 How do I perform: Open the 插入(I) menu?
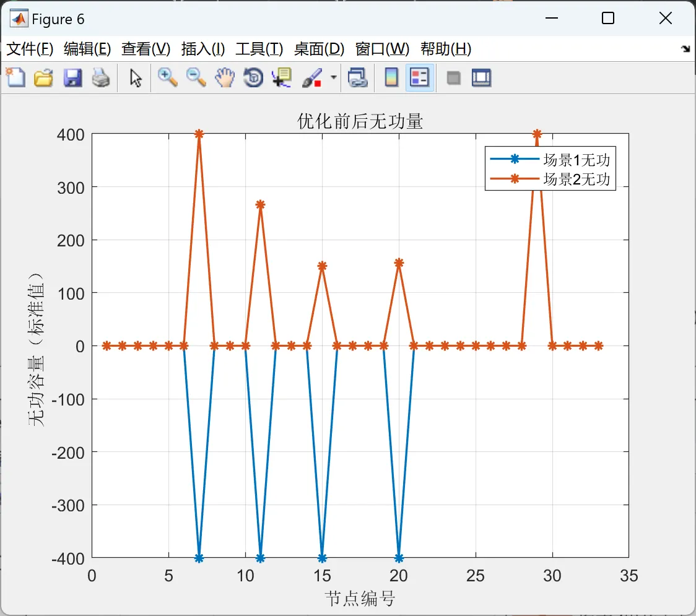pyautogui.click(x=203, y=49)
